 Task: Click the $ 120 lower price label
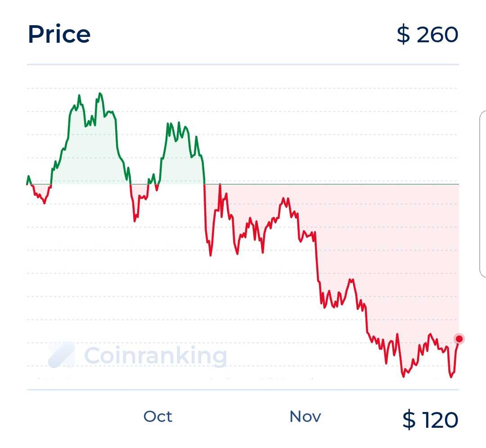click(x=430, y=420)
